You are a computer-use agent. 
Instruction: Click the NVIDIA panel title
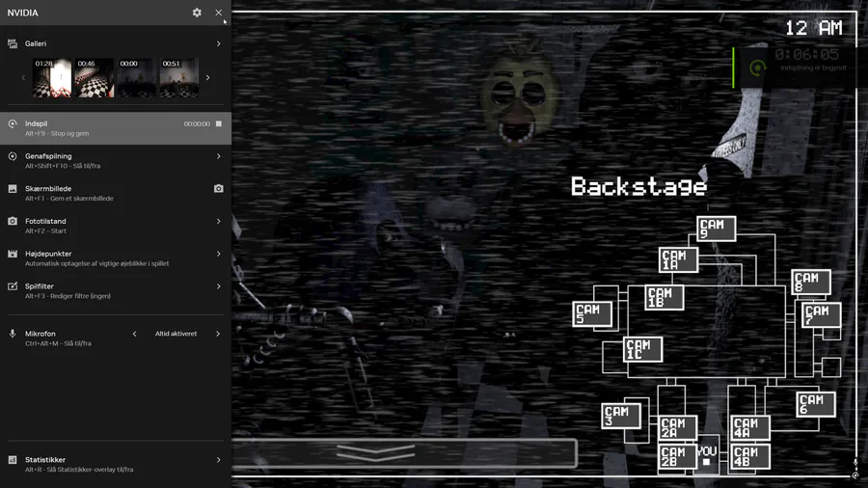tap(23, 13)
